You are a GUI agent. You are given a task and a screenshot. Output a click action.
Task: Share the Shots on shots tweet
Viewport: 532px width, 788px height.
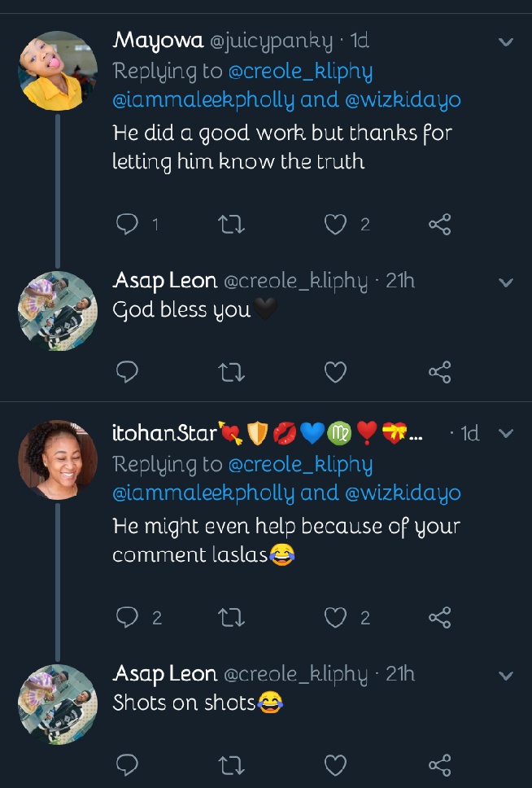439,764
